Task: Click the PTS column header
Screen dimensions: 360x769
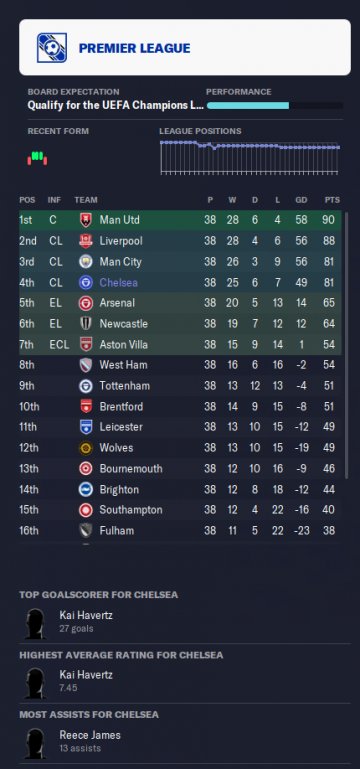Action: pyautogui.click(x=332, y=200)
